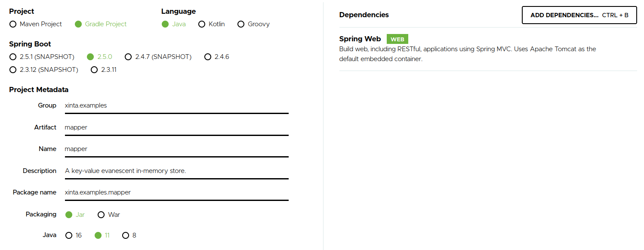Click the Group input field
This screenshot has height=250, width=644.
(x=176, y=105)
